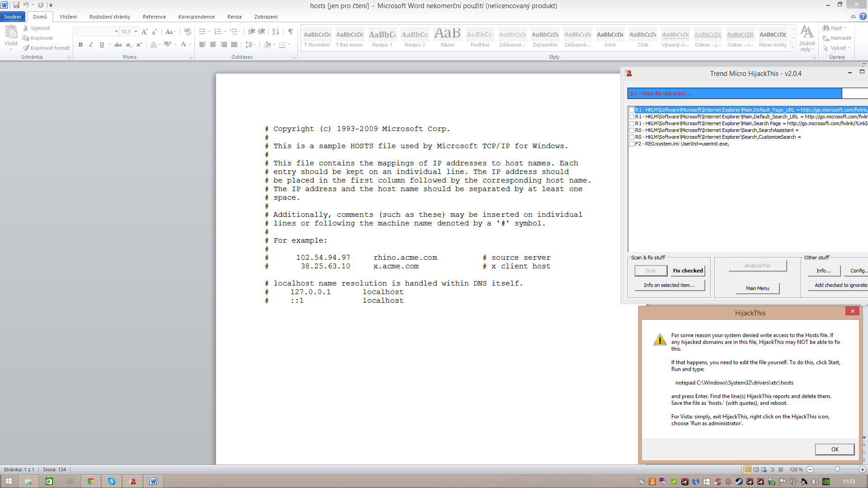Click the Bold formatting icon
Image resolution: width=868 pixels, height=488 pixels.
[80, 45]
